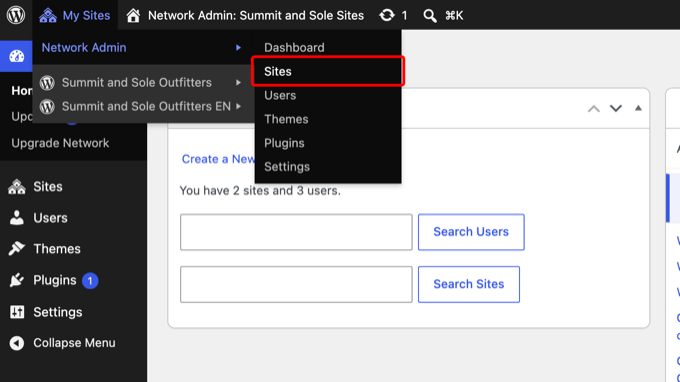
Task: Click the Plugins update count badge
Action: tap(90, 281)
